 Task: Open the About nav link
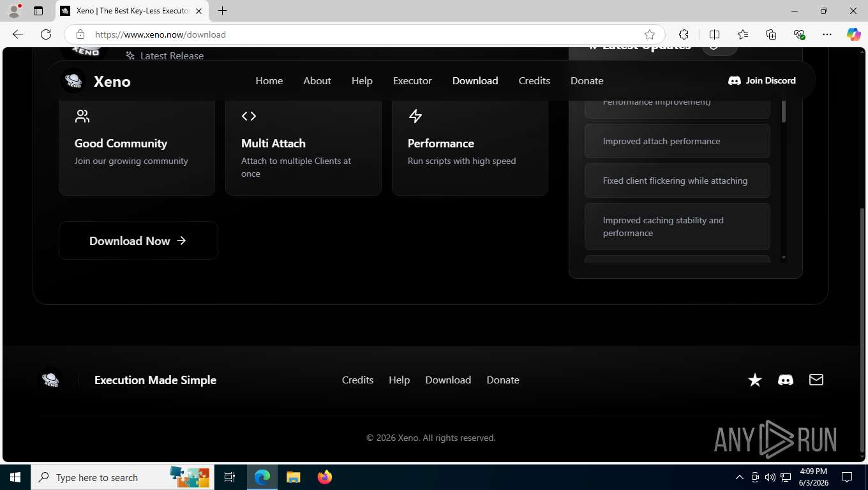(x=317, y=80)
